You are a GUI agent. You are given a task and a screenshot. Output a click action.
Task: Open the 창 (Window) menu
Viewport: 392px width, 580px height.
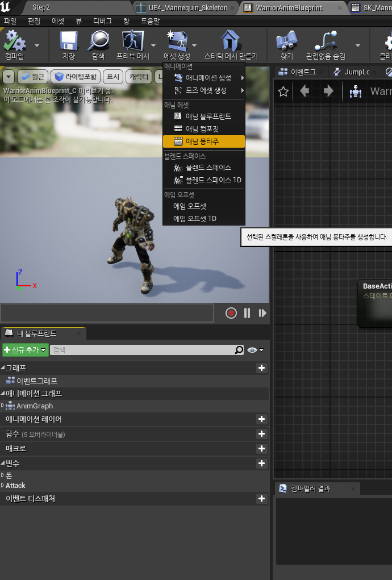point(127,21)
